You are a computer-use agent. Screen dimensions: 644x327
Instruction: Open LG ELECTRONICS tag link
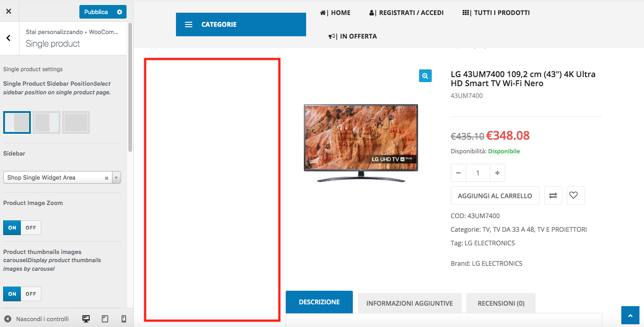[x=490, y=243]
